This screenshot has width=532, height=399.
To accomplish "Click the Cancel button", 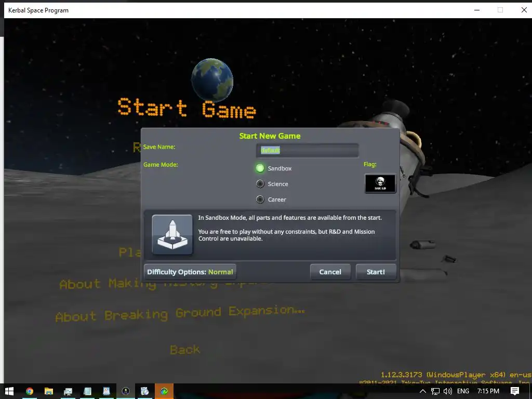I will click(x=330, y=272).
